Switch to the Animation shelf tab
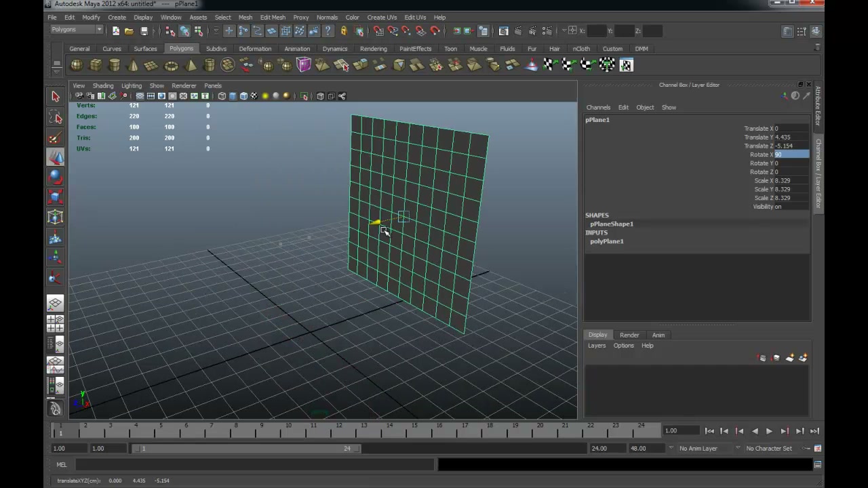 297,49
